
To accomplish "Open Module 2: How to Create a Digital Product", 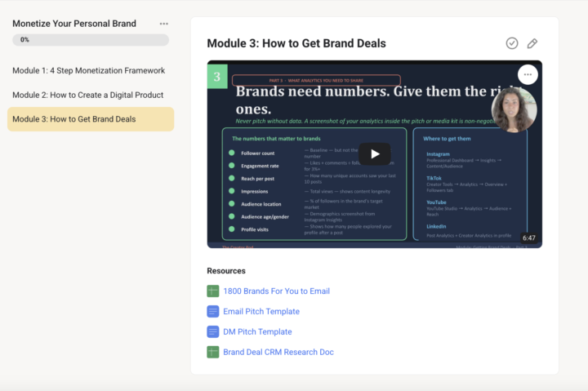I will [87, 95].
